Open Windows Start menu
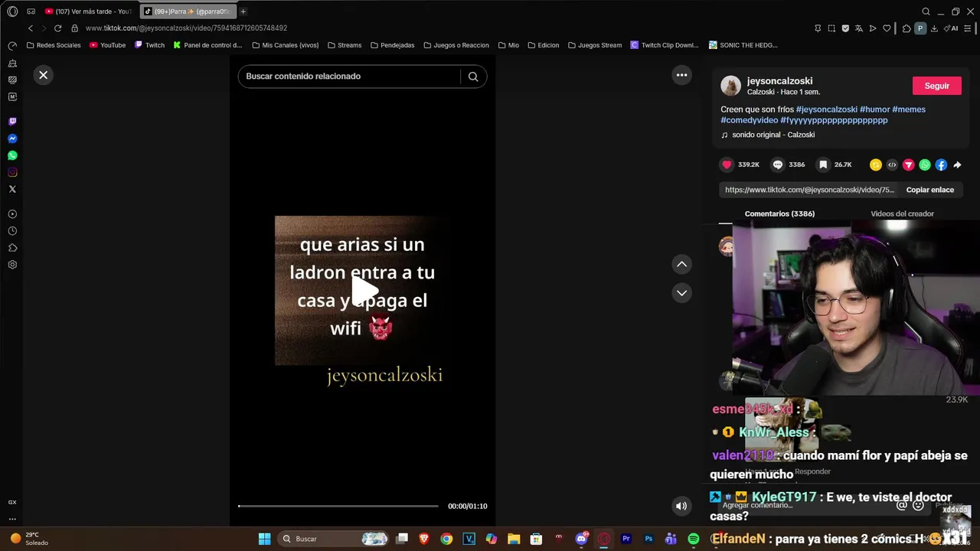The width and height of the screenshot is (980, 551). coord(264,539)
